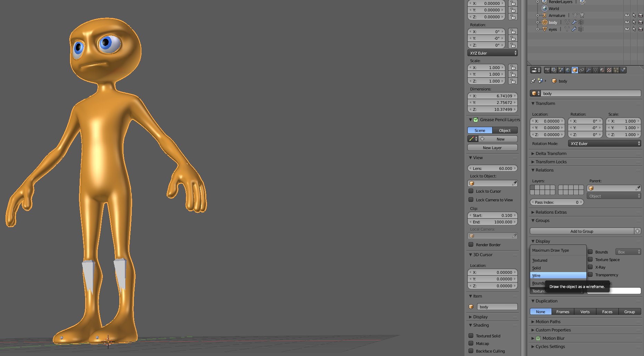Hide the eyes object in the outliner
The width and height of the screenshot is (644, 356).
pyautogui.click(x=627, y=29)
